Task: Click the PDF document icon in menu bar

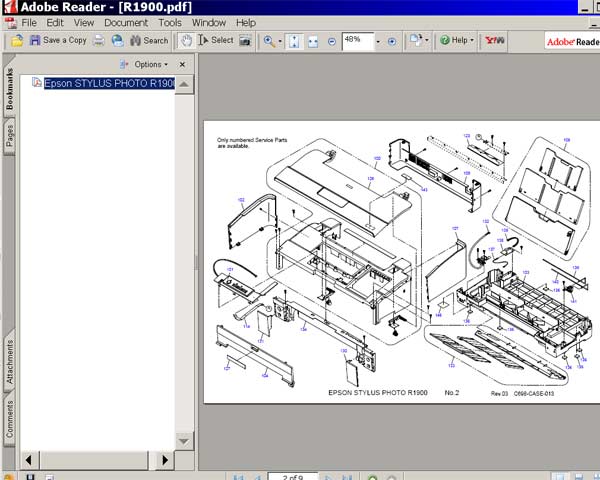Action: [x=11, y=23]
